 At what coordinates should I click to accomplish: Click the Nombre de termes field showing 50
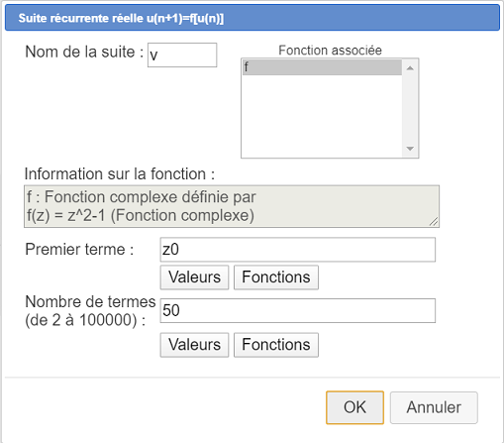(298, 310)
